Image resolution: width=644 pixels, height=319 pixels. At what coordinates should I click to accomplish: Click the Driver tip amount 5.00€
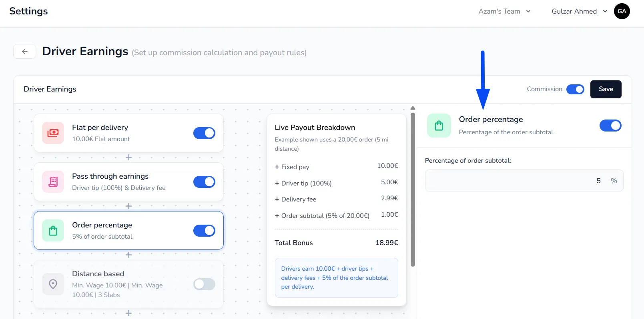(389, 182)
